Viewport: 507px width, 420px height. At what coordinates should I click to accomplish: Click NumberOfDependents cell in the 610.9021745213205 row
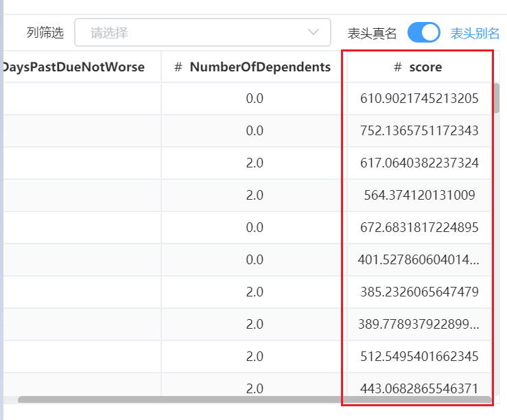[x=255, y=98]
